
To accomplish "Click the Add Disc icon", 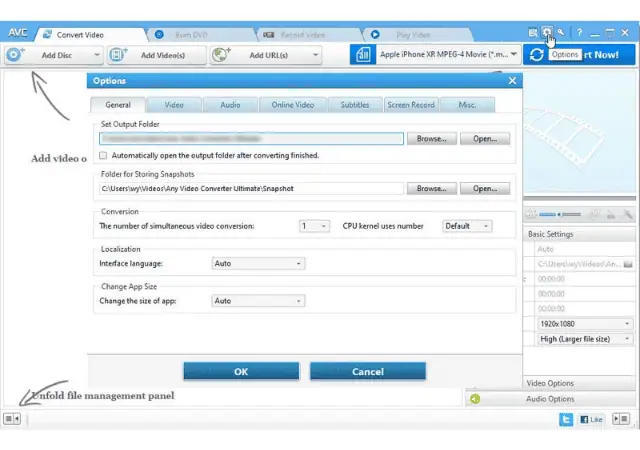I will (15, 54).
